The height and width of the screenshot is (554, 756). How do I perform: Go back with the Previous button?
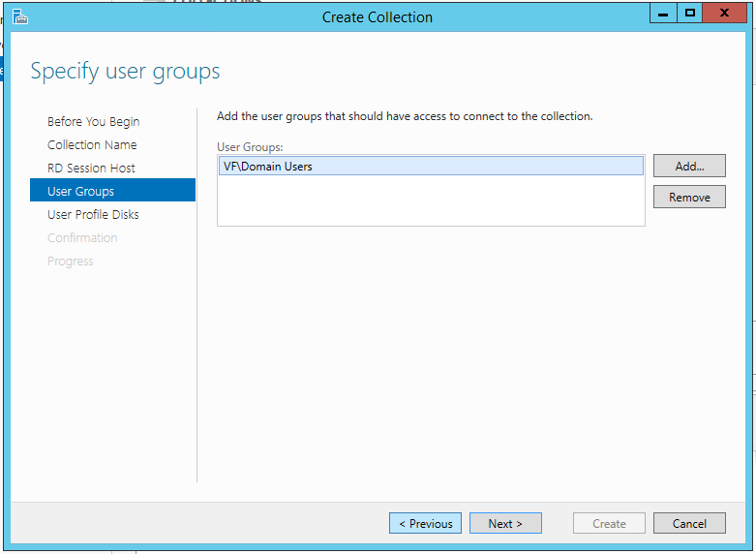click(425, 524)
